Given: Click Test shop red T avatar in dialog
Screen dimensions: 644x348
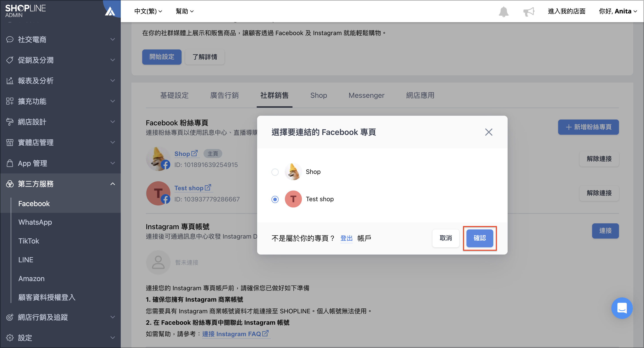Looking at the screenshot, I should click(293, 199).
